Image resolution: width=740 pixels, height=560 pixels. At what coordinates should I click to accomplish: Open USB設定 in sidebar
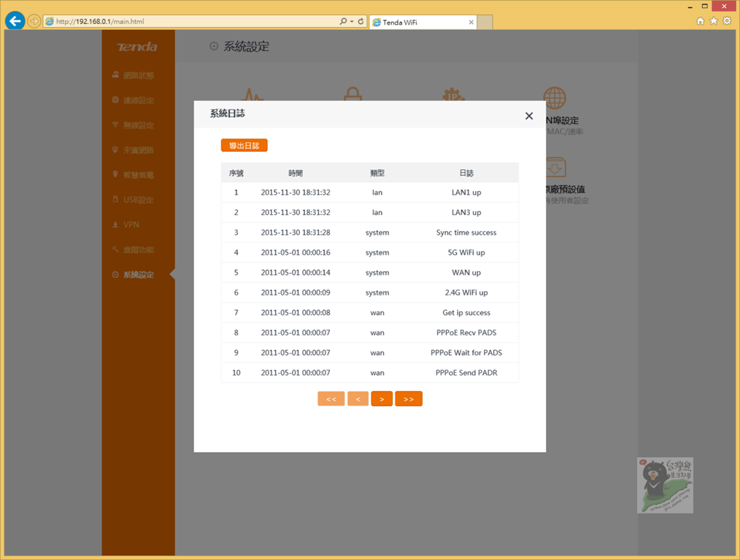(x=138, y=200)
